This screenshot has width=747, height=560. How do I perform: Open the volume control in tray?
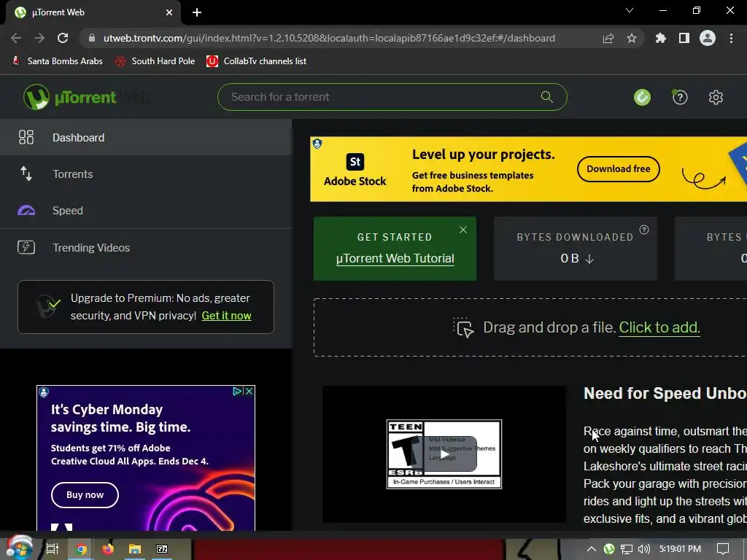tap(643, 549)
